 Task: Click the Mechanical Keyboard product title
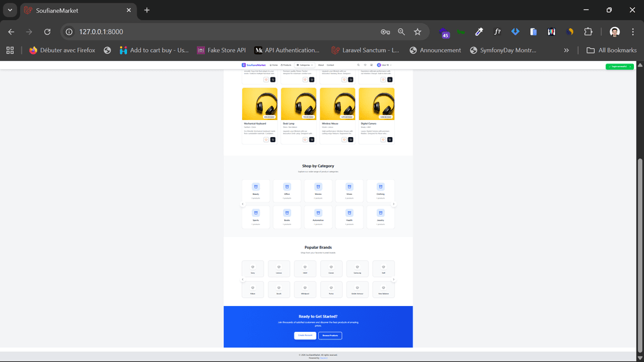pos(255,124)
